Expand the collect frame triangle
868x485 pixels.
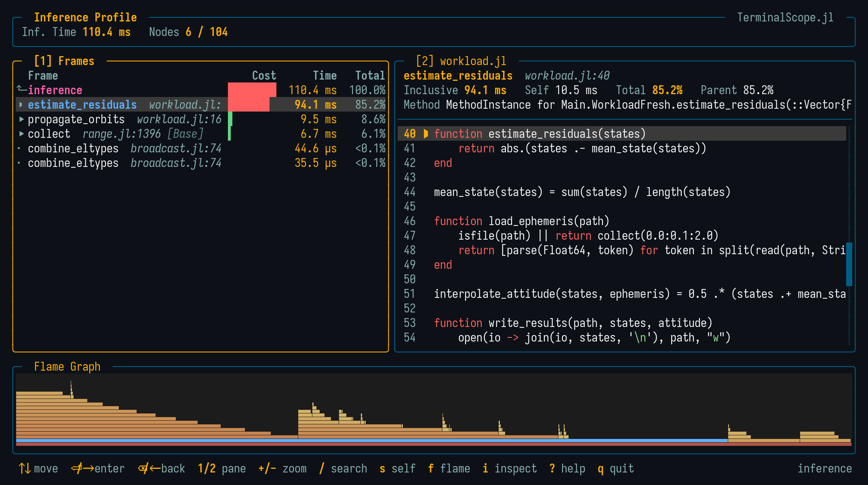[21, 134]
